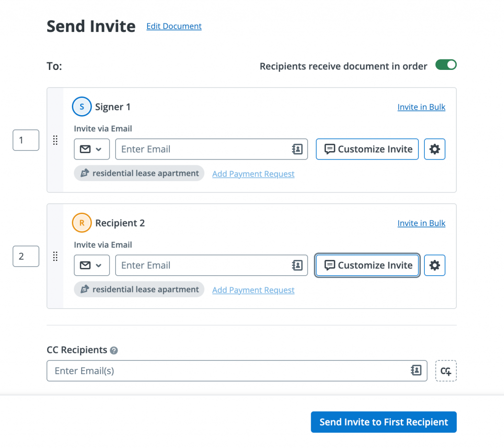Click the Signer 1 avatar badge

click(82, 106)
